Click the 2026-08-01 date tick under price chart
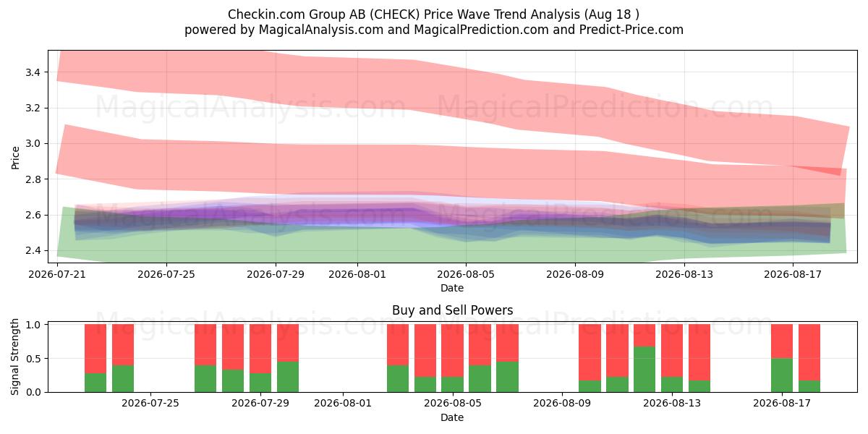Image resolution: width=868 pixels, height=434 pixels. (357, 274)
